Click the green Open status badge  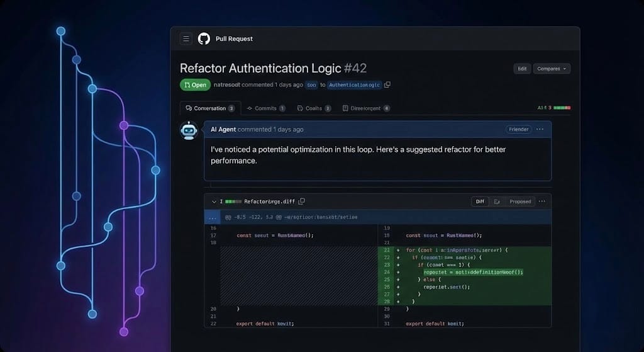195,85
